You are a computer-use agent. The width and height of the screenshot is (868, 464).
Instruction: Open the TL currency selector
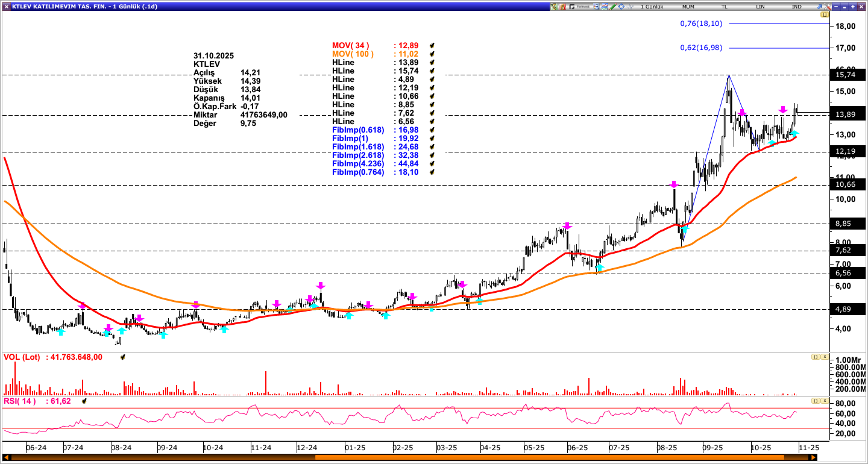pyautogui.click(x=724, y=6)
